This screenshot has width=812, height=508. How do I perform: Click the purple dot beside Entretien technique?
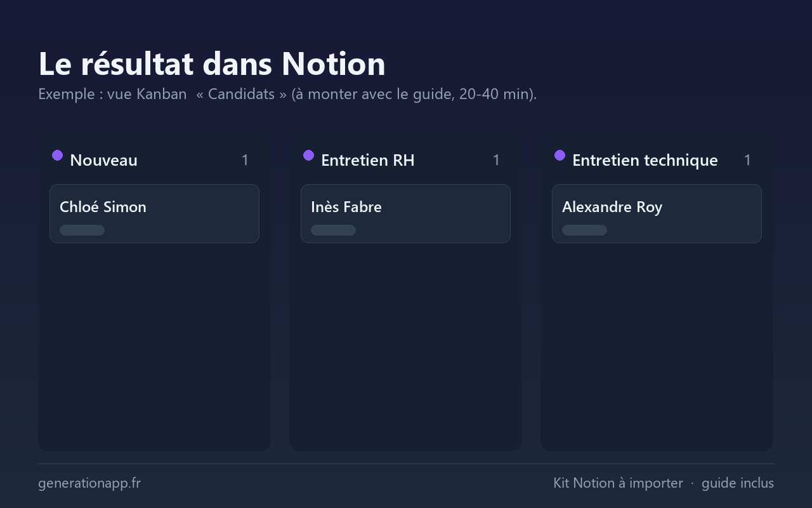click(560, 156)
